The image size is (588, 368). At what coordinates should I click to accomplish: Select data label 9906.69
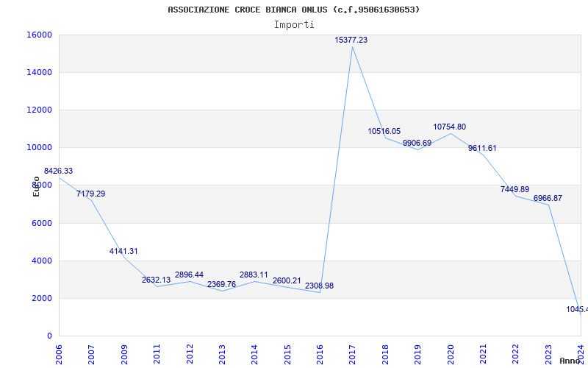pos(417,143)
